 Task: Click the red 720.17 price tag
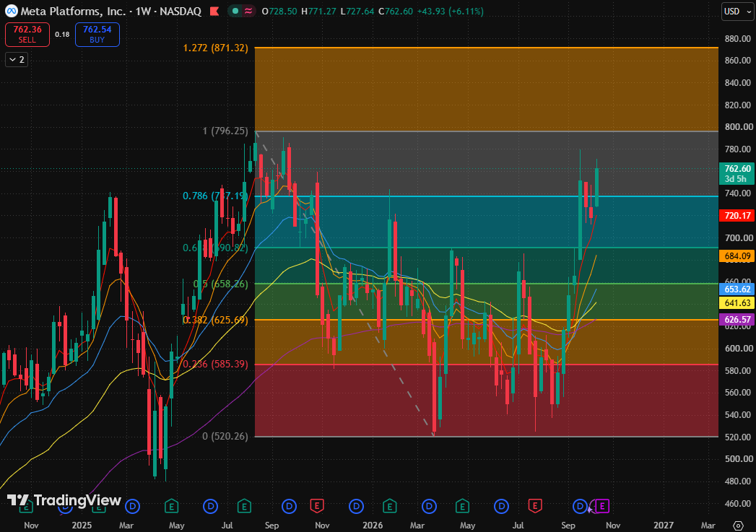click(737, 215)
